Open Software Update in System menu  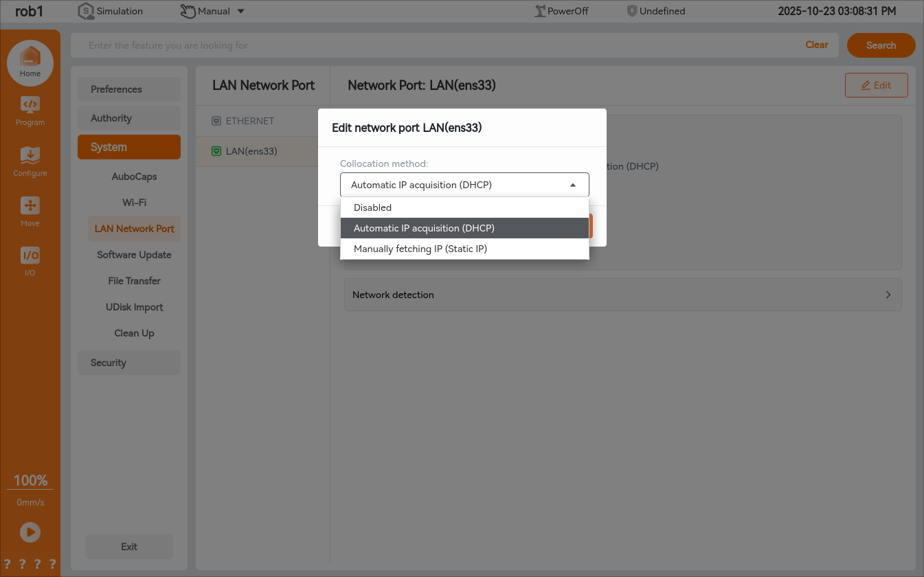(134, 255)
